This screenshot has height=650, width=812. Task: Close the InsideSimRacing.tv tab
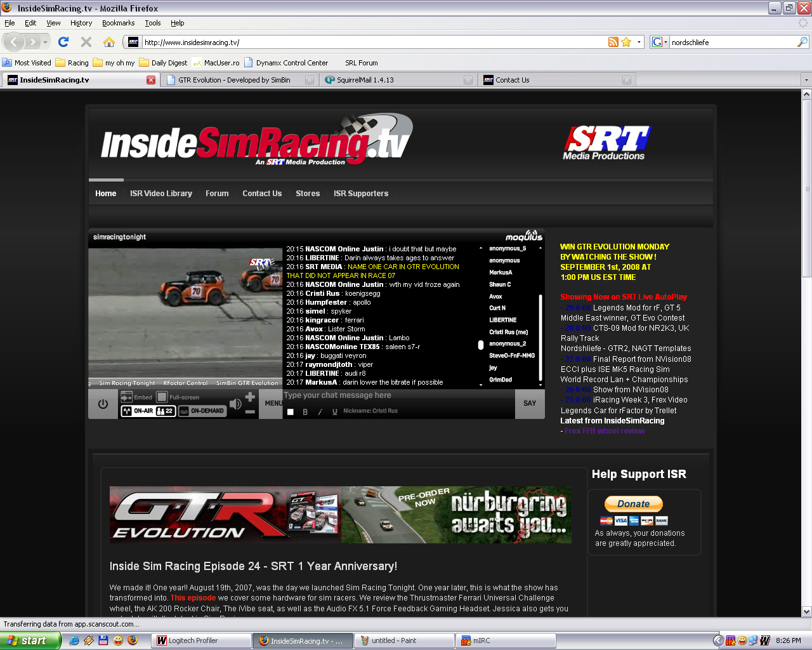click(151, 80)
